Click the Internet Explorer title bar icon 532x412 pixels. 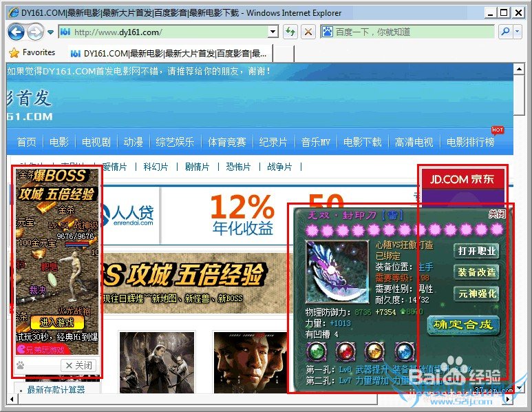[x=14, y=13]
